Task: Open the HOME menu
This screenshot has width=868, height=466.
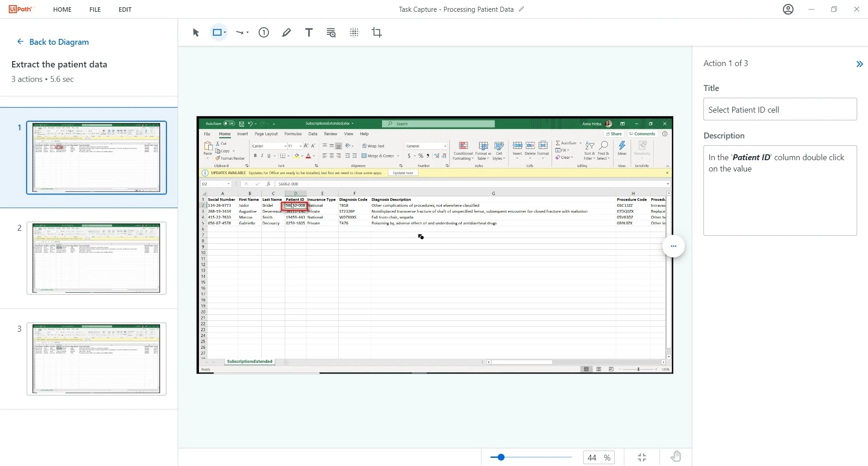Action: [62, 10]
